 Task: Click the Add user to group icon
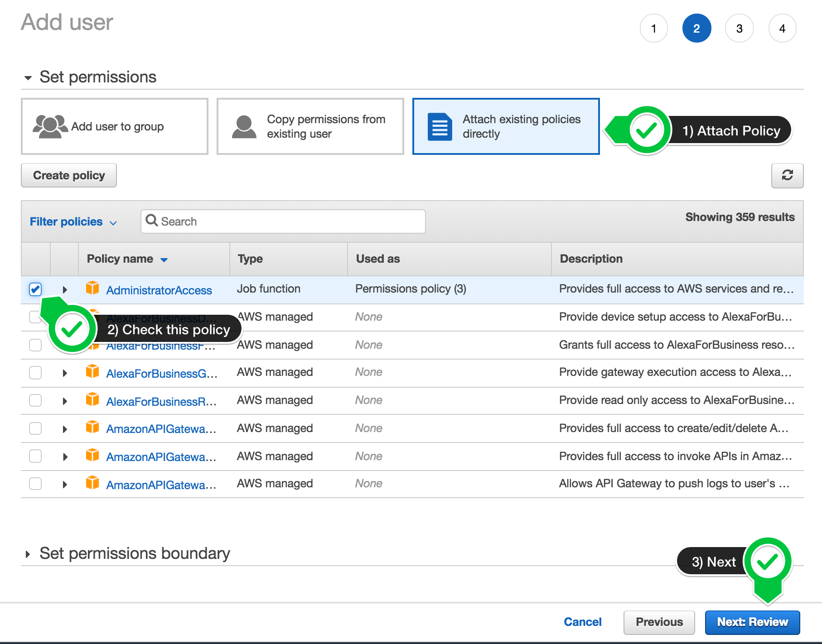(50, 126)
